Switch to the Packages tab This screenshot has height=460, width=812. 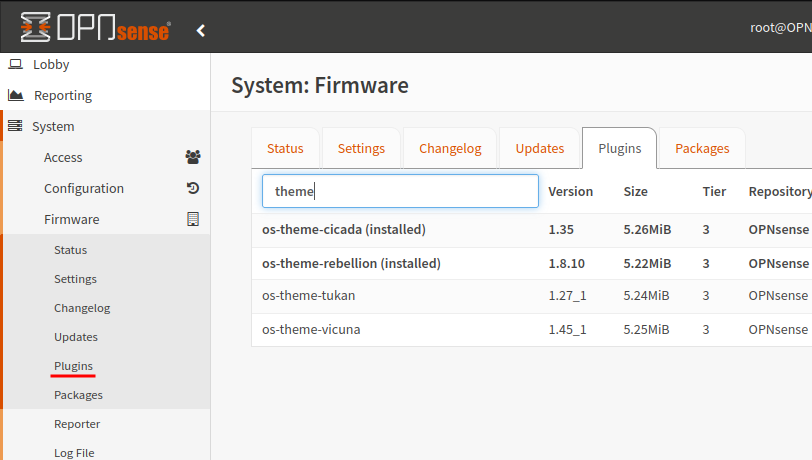click(x=702, y=148)
